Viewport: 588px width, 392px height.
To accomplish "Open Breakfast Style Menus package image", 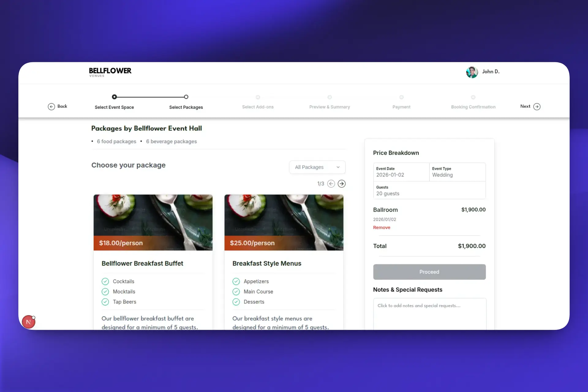I will 284,222.
